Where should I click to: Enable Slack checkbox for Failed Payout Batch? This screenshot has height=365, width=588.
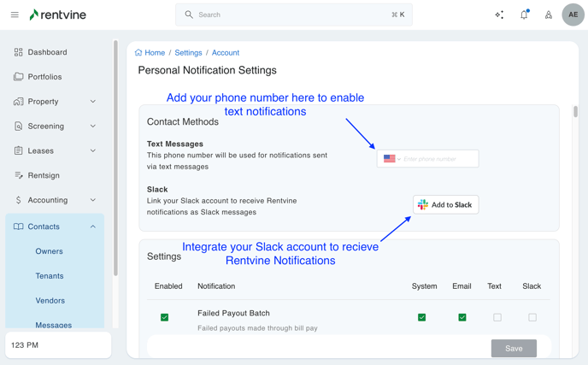(532, 317)
